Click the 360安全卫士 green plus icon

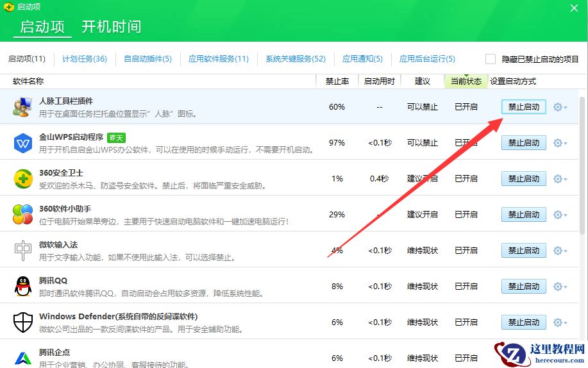(23, 179)
